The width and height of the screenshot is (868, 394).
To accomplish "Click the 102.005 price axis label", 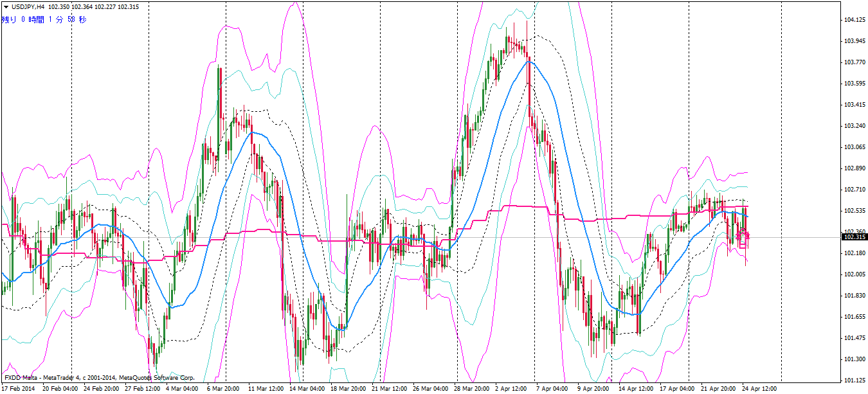I will click(x=854, y=274).
